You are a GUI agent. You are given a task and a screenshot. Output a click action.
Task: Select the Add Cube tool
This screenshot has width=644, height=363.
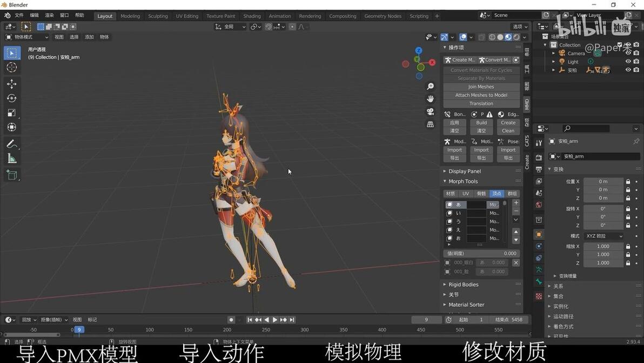click(11, 175)
